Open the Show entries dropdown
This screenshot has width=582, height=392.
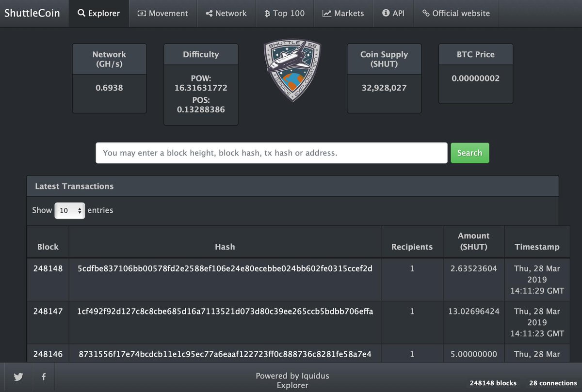tap(70, 210)
